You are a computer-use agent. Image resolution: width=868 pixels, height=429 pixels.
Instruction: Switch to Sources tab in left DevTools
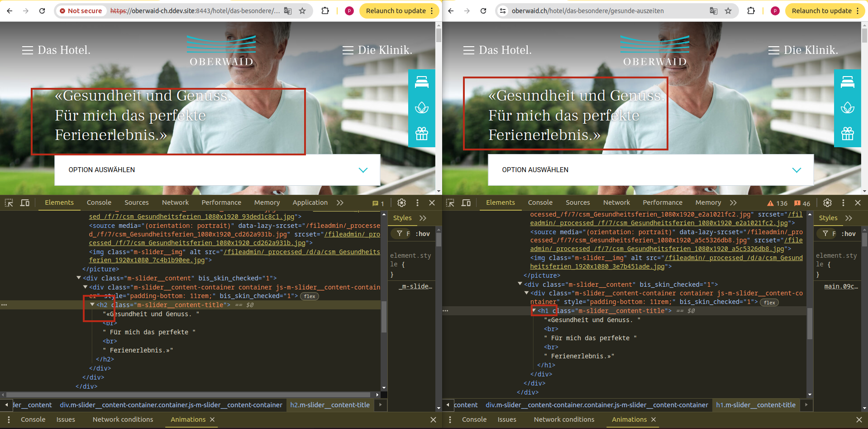[137, 202]
